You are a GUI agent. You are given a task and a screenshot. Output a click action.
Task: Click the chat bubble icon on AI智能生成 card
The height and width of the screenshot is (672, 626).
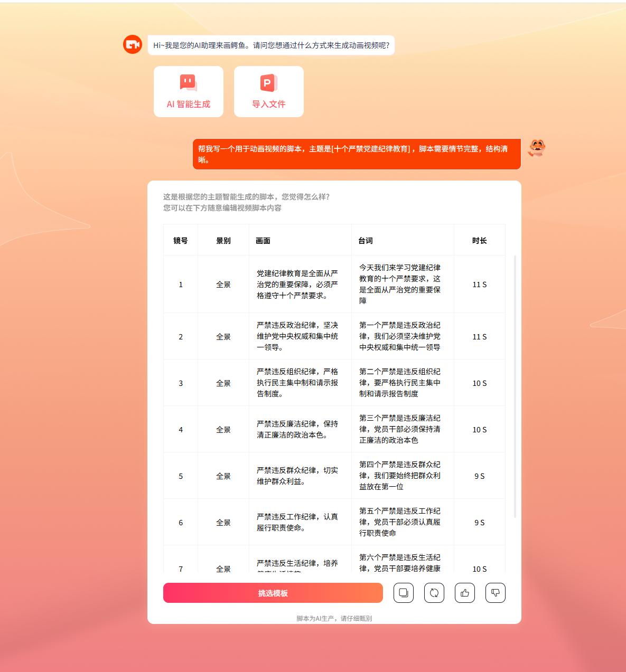(188, 82)
